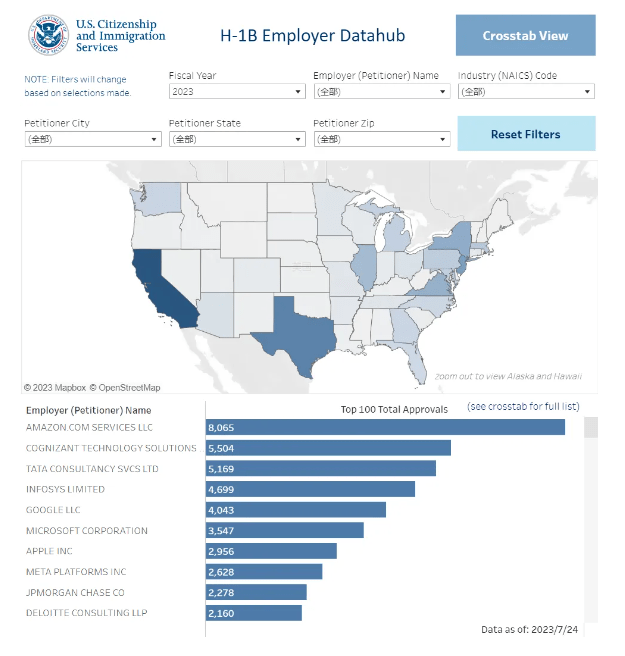Expand the Petitioner Zip dropdown

[x=382, y=139]
